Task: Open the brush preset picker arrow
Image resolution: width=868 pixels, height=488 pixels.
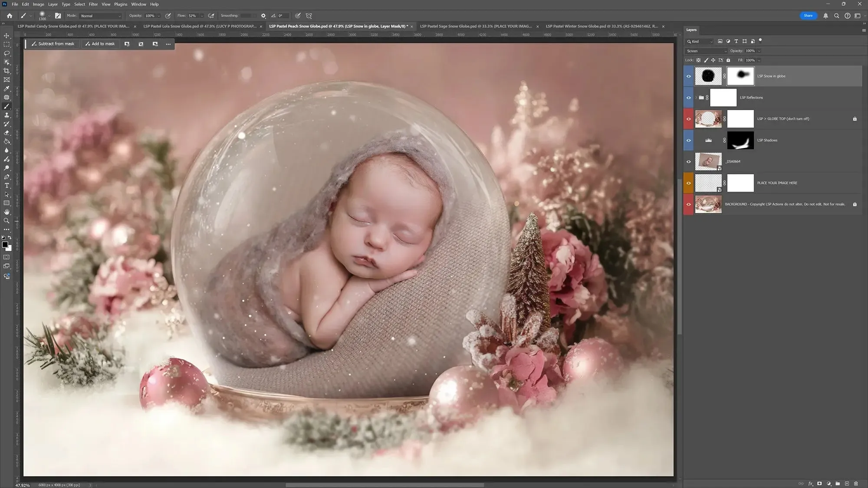Action: [49, 16]
